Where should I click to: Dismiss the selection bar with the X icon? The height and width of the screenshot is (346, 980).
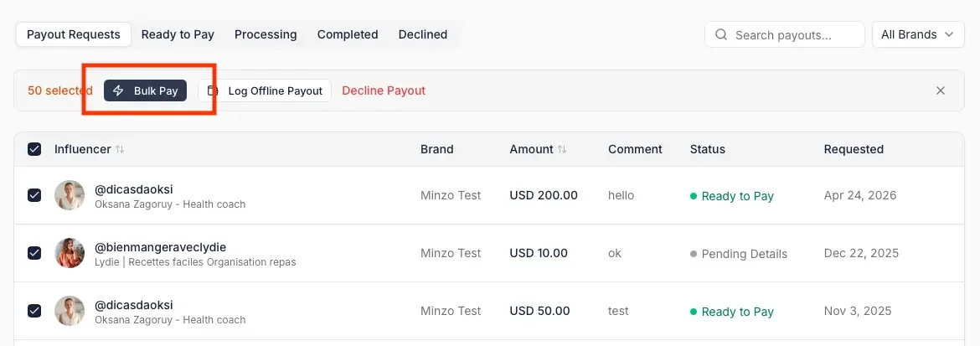[x=940, y=90]
